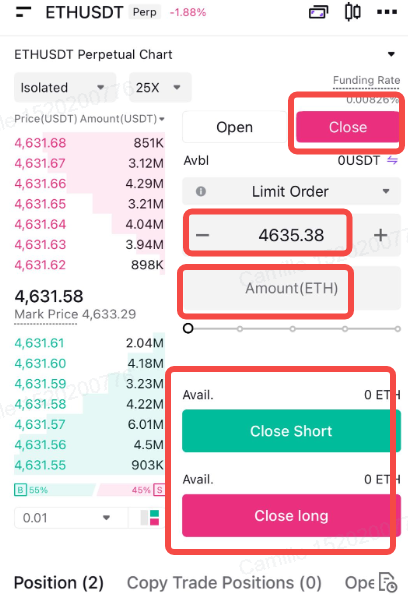
Task: Decrease the price with the minus button
Action: coord(202,235)
